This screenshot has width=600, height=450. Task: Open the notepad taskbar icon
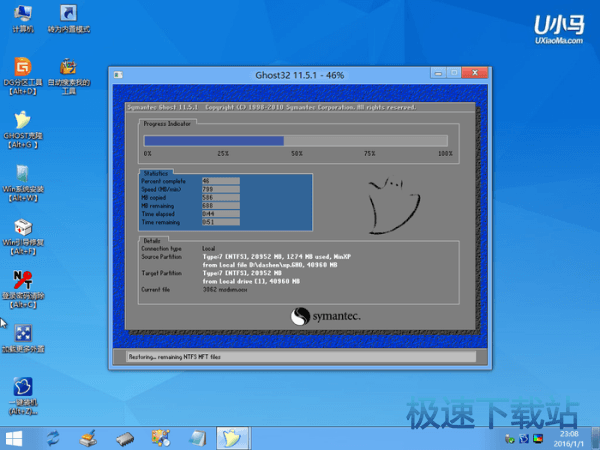click(197, 439)
